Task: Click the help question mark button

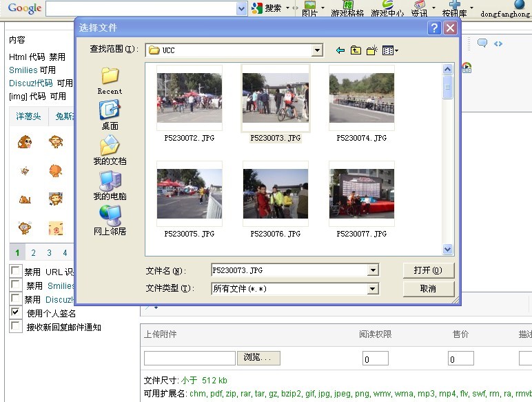Action: 434,28
